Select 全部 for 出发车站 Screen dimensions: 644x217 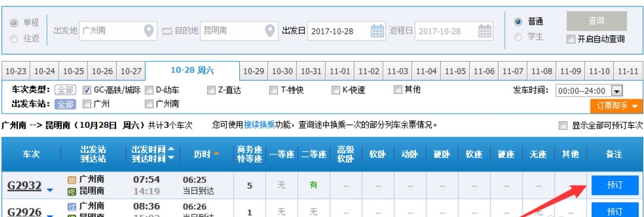(65, 104)
